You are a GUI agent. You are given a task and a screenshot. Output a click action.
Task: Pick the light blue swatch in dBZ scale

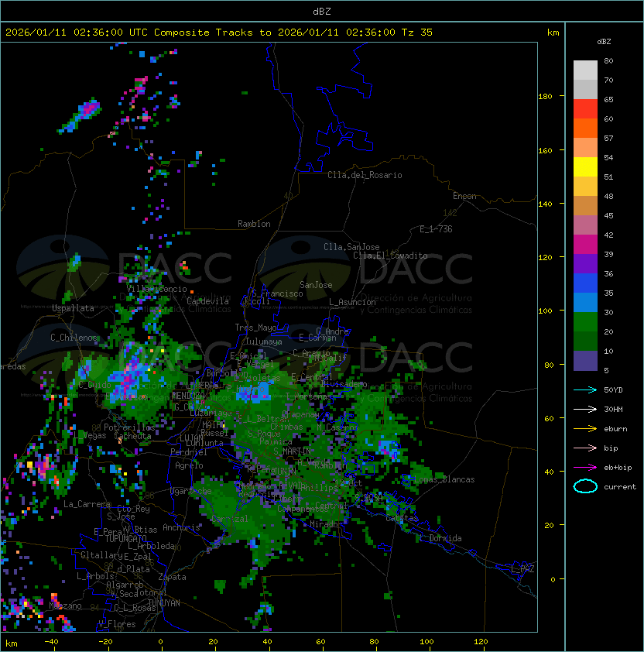585,302
